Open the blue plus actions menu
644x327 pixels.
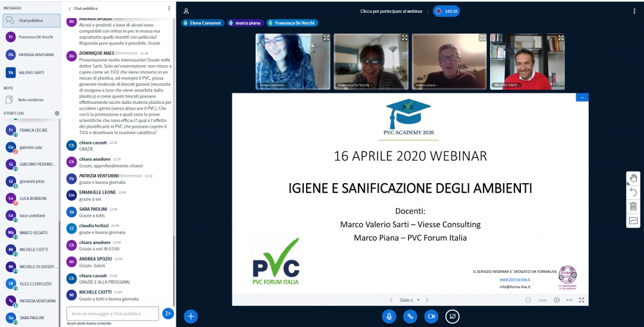click(x=191, y=316)
